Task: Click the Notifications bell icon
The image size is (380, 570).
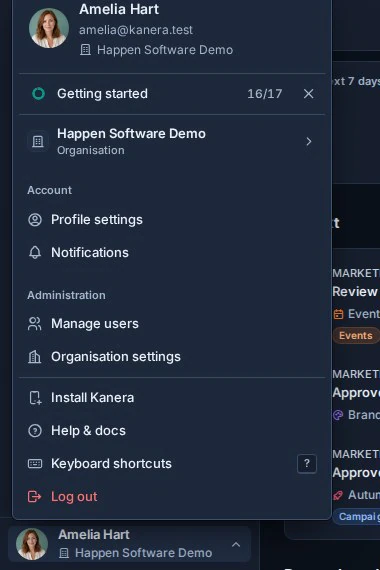Action: (35, 253)
